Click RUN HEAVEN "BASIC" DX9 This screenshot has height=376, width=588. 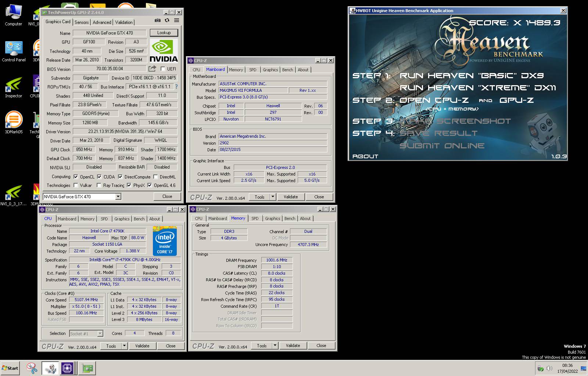(x=472, y=76)
